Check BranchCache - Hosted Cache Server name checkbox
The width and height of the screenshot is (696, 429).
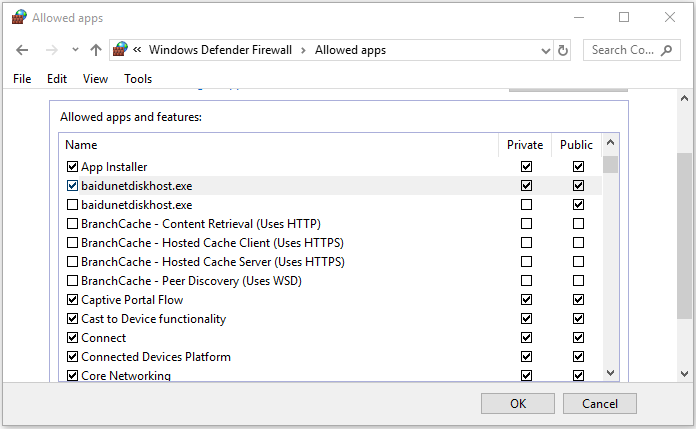coord(72,262)
